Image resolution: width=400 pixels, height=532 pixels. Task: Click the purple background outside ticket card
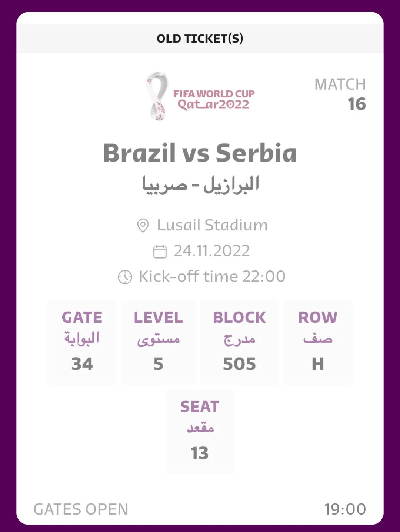[7, 259]
